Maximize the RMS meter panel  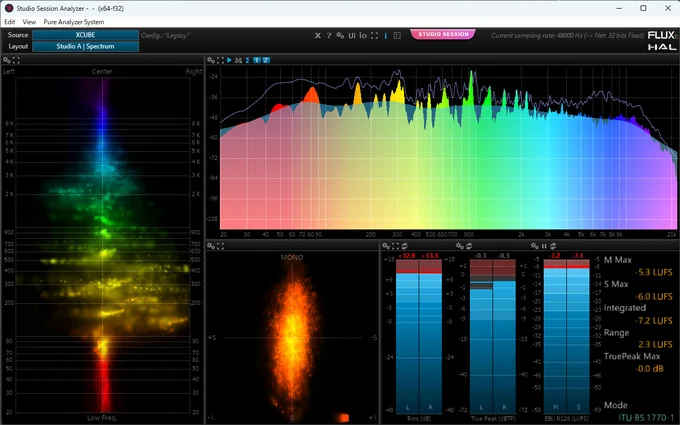[395, 246]
